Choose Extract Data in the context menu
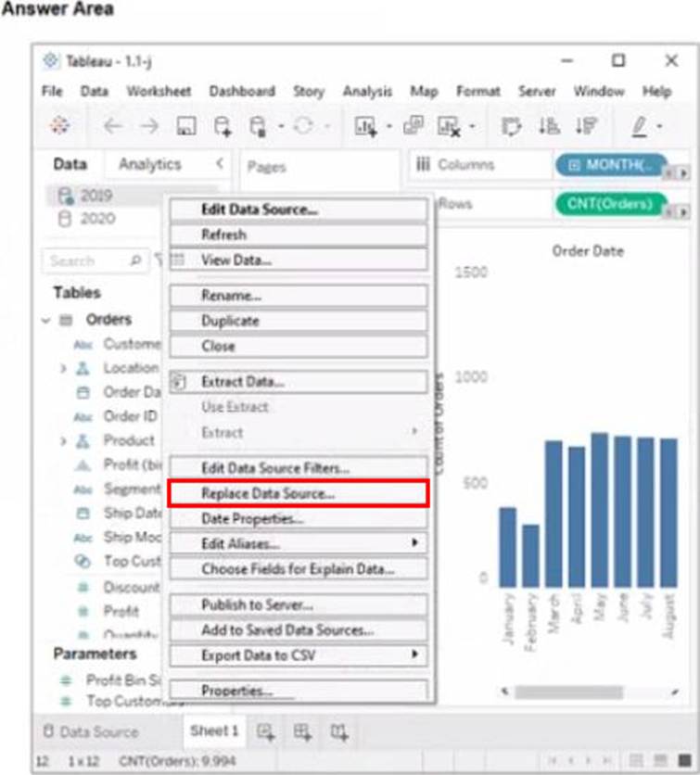This screenshot has width=700, height=775. [x=299, y=382]
